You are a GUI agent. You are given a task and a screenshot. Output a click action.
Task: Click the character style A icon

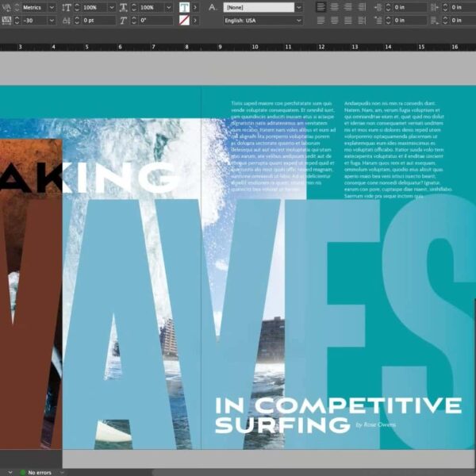pyautogui.click(x=212, y=7)
